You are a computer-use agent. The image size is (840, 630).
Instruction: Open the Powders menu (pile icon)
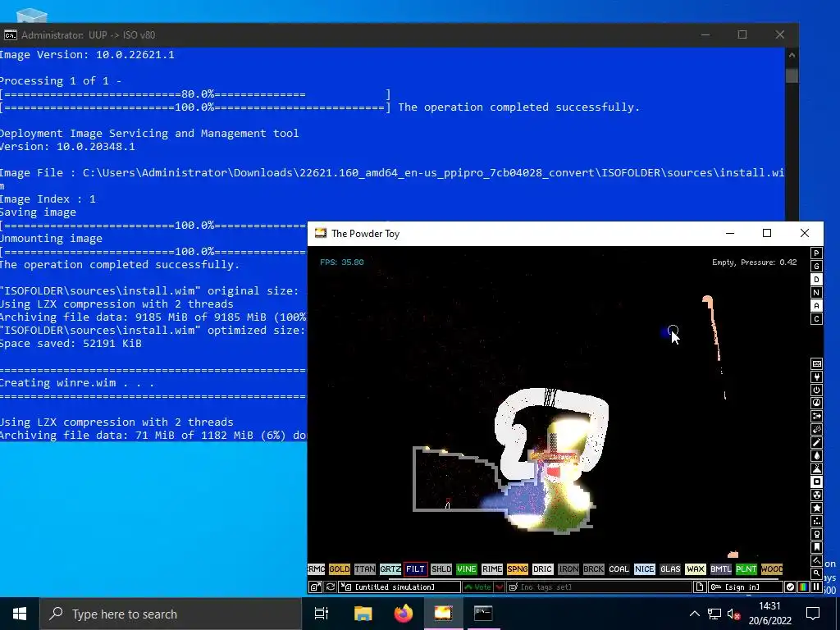coord(816,468)
